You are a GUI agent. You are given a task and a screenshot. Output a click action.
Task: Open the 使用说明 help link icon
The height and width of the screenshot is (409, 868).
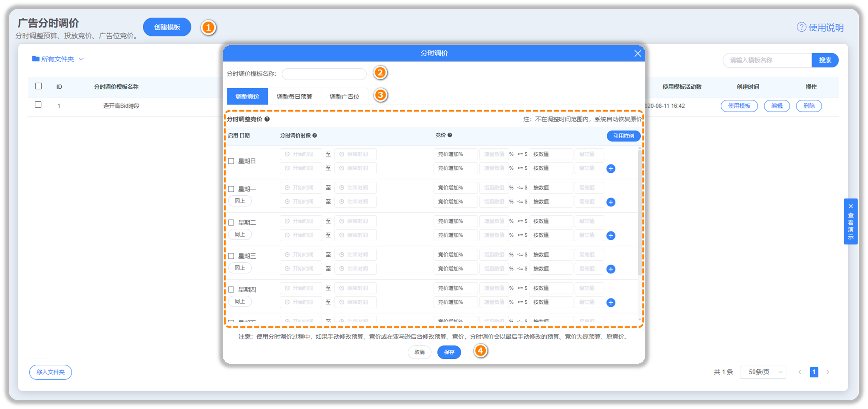(x=801, y=27)
